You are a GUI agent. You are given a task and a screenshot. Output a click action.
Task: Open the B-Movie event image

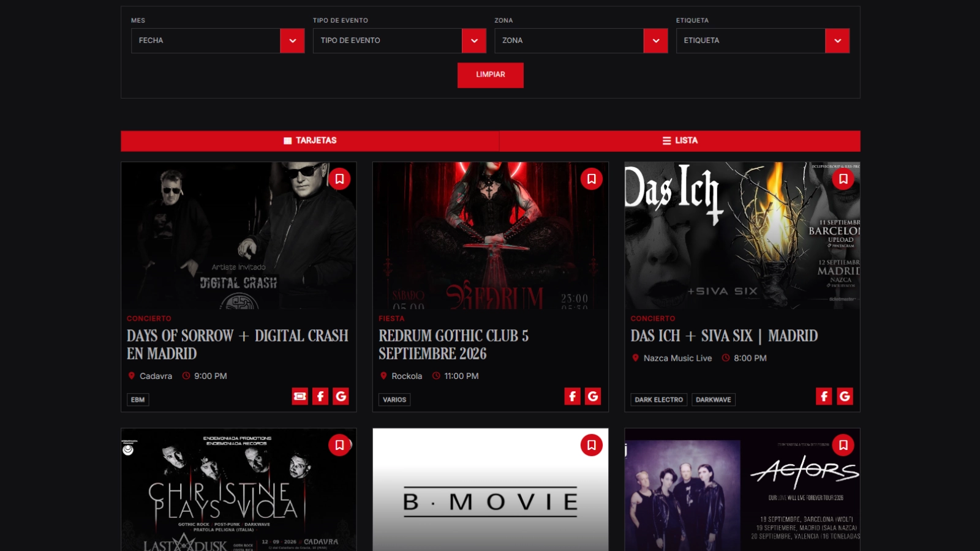(491, 490)
